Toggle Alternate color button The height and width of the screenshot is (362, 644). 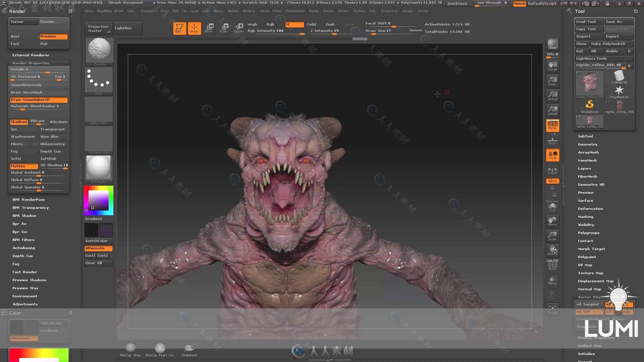[98, 248]
